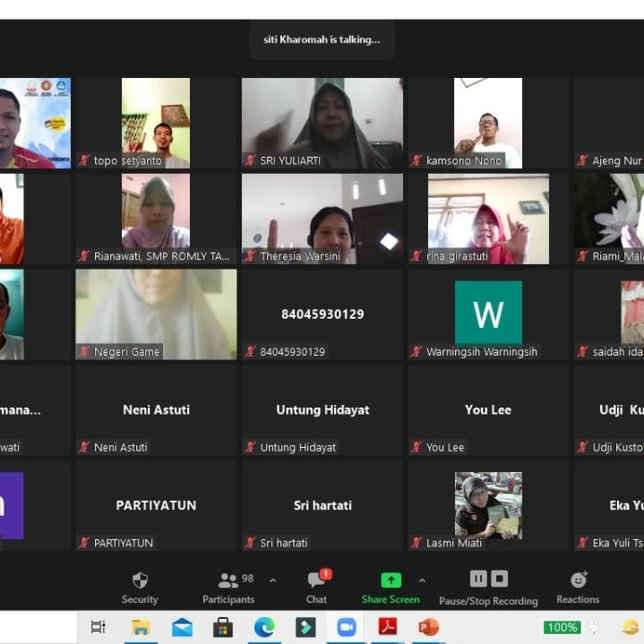Viewport: 644px width, 644px height.
Task: Stop the meeting recording
Action: click(500, 579)
